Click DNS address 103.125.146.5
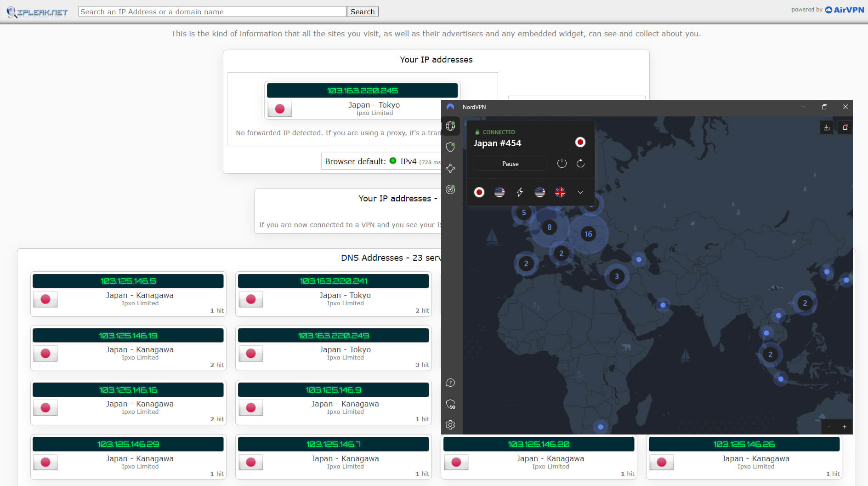Viewport: 868px width, 486px height. tap(128, 281)
